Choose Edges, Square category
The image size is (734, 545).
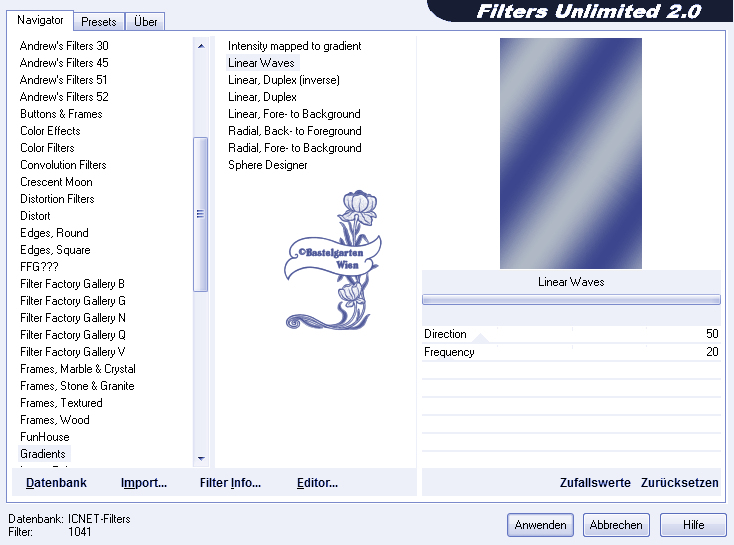click(x=55, y=250)
